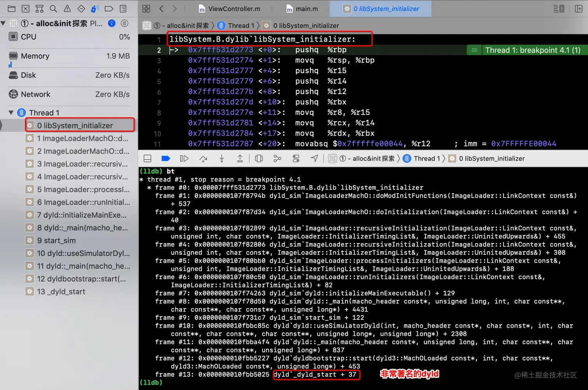This screenshot has height=390, width=588.
Task: Collapse the Thread 1 disclosure triangle
Action: click(x=11, y=113)
